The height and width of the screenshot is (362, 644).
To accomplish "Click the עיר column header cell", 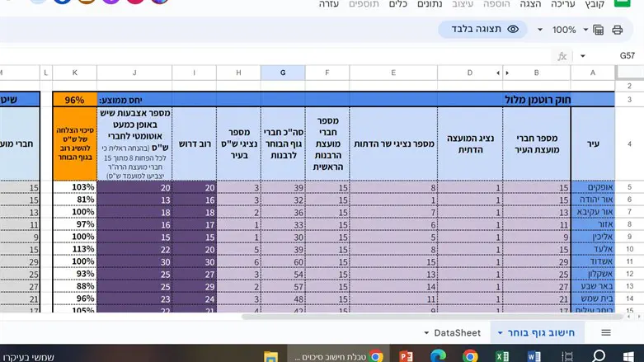I will pyautogui.click(x=593, y=143).
